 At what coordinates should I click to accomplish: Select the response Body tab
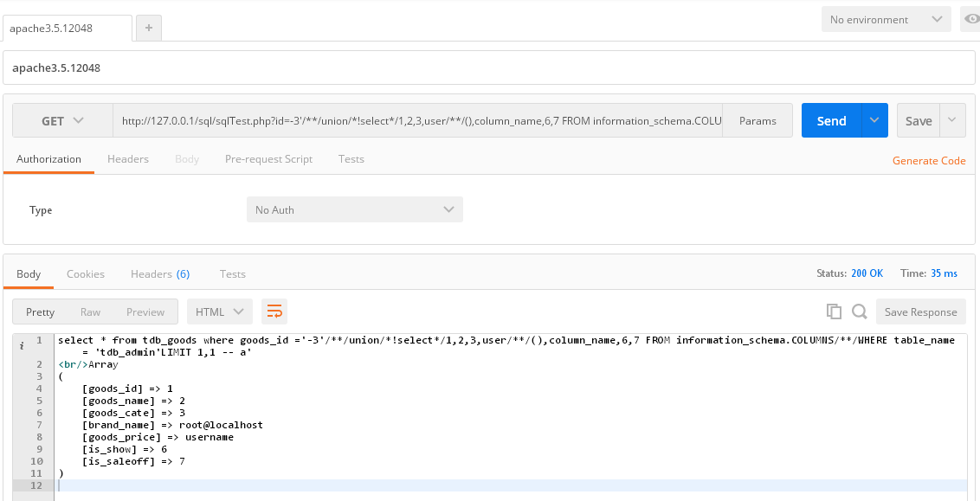29,274
